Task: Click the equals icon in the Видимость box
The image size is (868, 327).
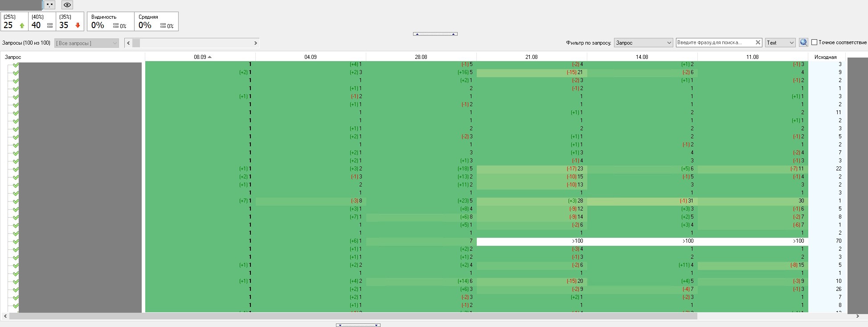Action: (116, 26)
